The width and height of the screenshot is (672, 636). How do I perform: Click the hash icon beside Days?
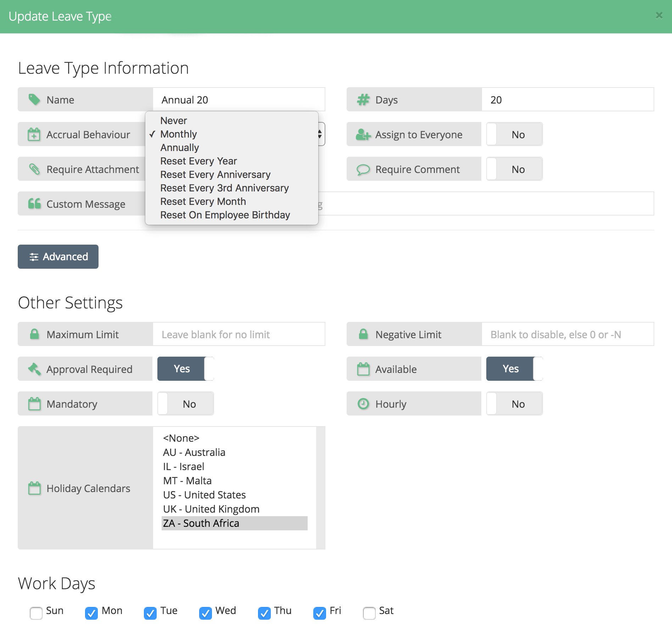click(363, 100)
